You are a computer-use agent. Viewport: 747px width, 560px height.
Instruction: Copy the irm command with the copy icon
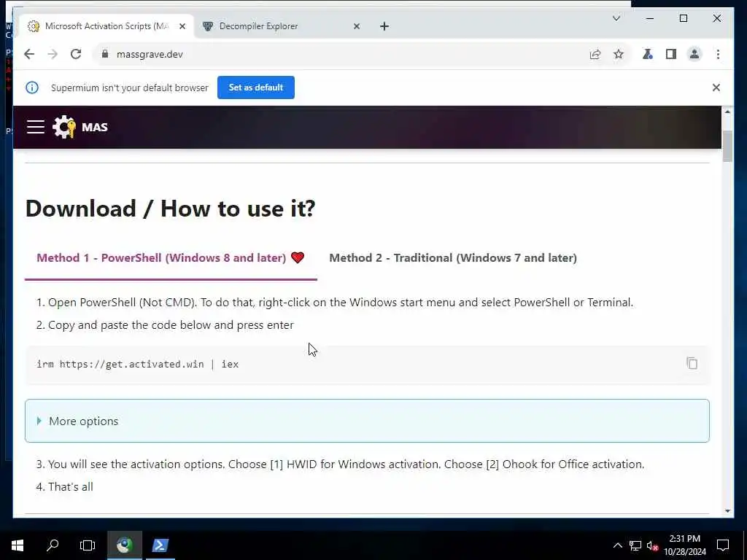692,363
